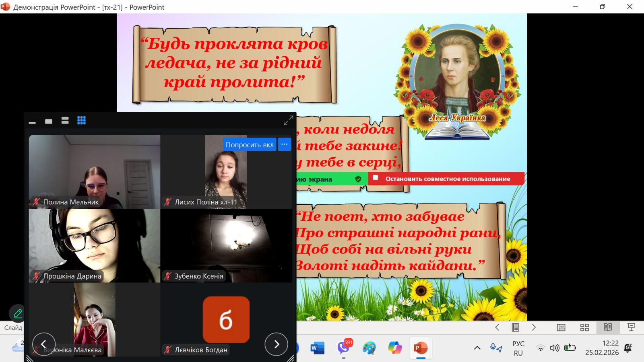Screen dimensions: 644x362
Task: Open the РУС keyboard language switcher
Action: (x=518, y=348)
